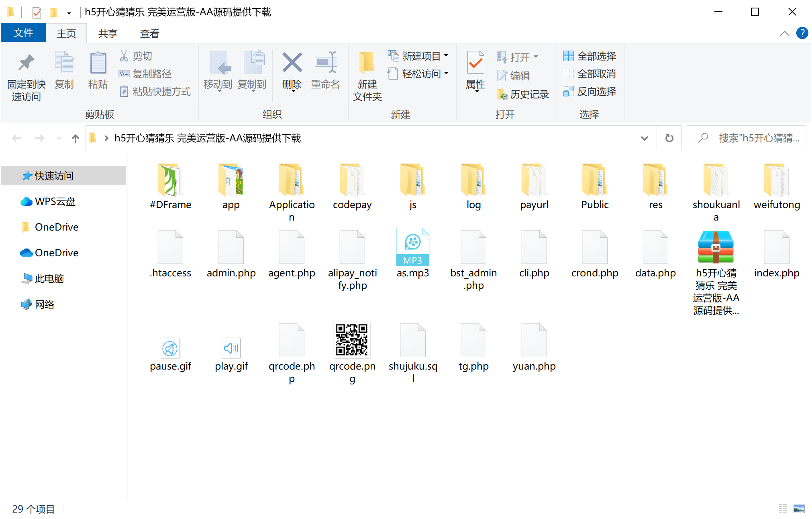The width and height of the screenshot is (812, 519).
Task: Open the qrcode.png image file
Action: (x=352, y=341)
